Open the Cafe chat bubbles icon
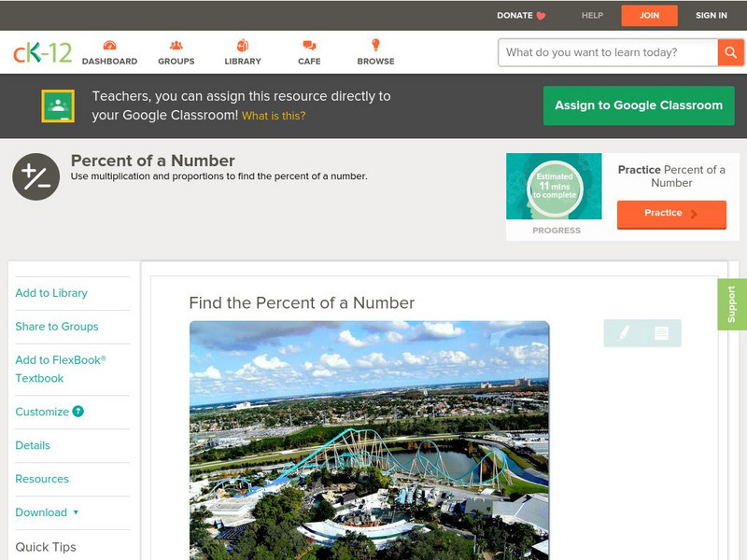Image resolution: width=747 pixels, height=560 pixels. (309, 46)
